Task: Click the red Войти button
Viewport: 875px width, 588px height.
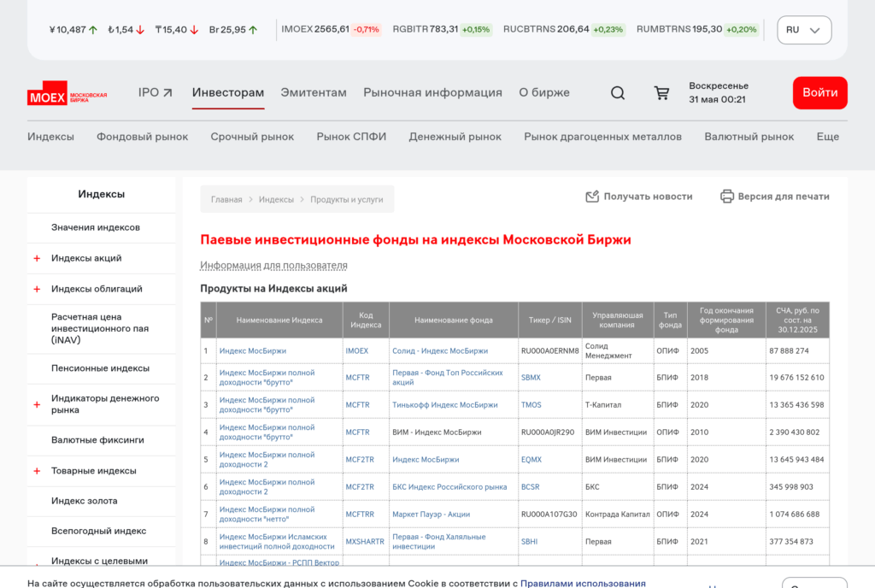Action: tap(819, 92)
